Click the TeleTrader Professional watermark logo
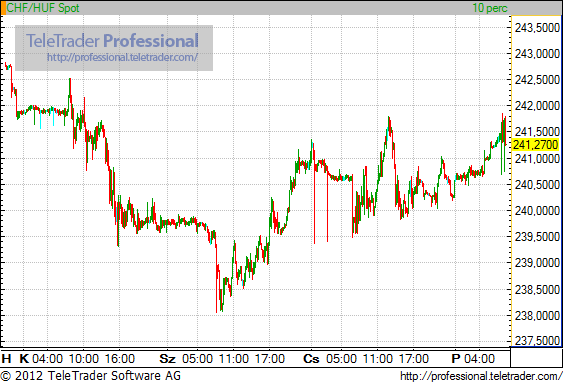 (x=112, y=41)
